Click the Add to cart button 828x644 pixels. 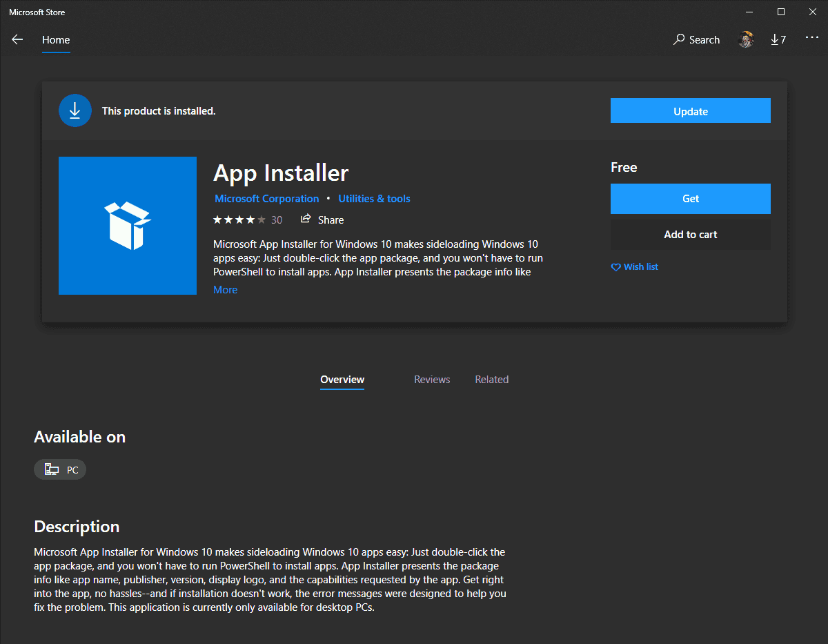(x=690, y=235)
